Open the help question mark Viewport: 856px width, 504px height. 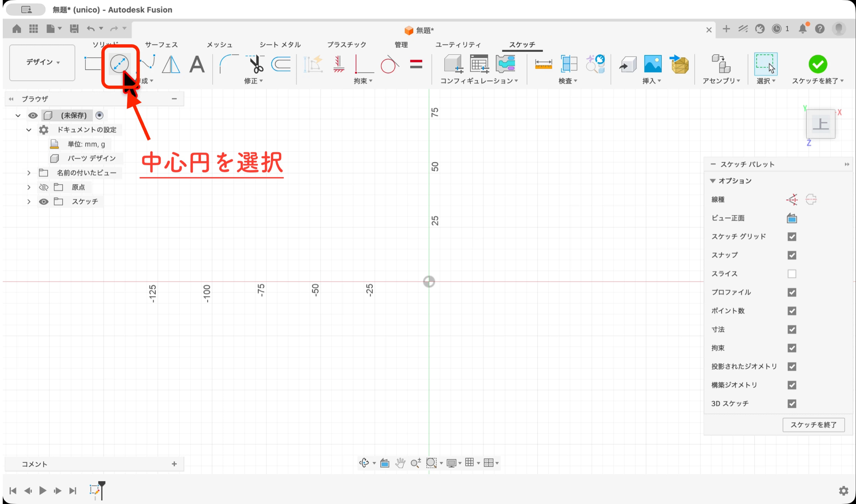[x=820, y=29]
